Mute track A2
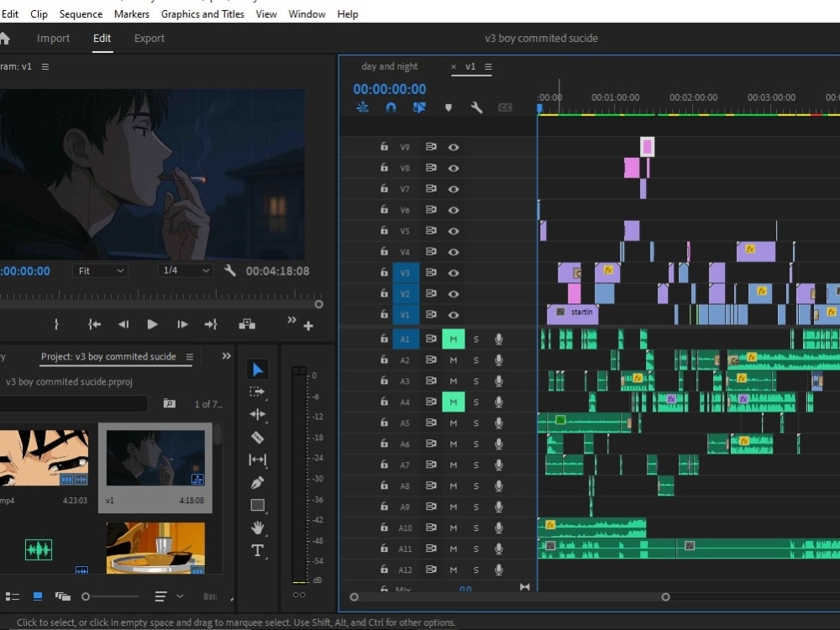Image resolution: width=840 pixels, height=630 pixels. 454,360
